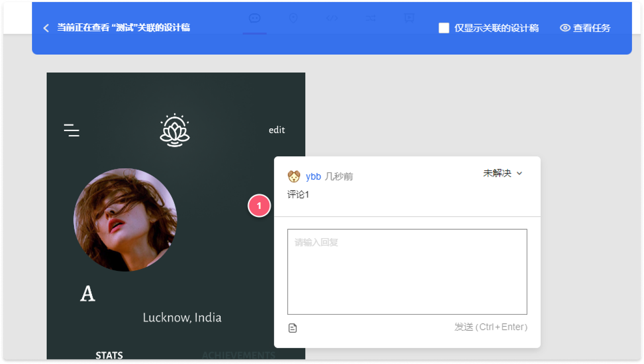
Task: Click the document attachment icon below reply box
Action: 293,328
